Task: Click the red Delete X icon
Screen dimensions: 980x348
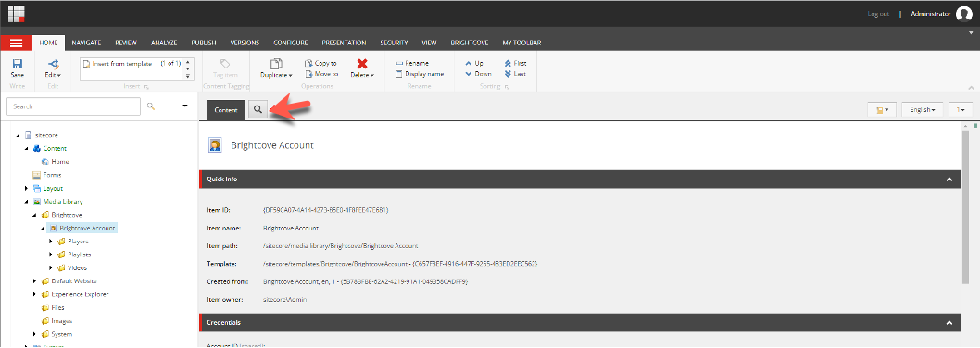Action: coord(362,64)
